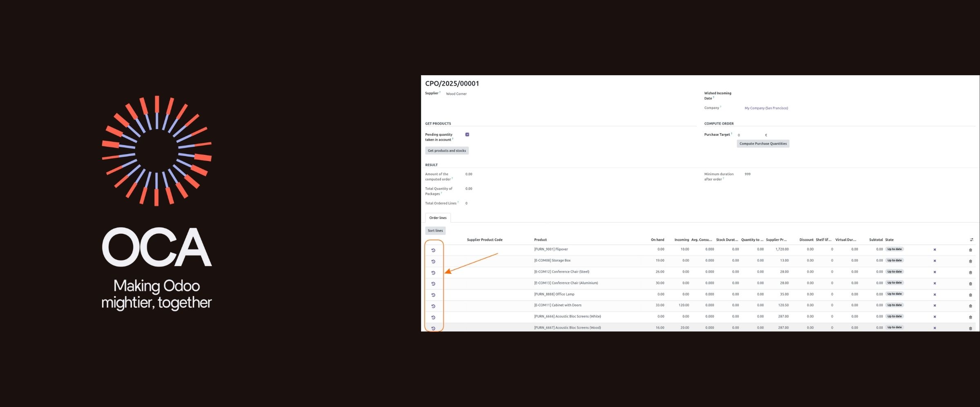The height and width of the screenshot is (407, 980).
Task: Click history icon for Storage Box line
Action: click(x=433, y=262)
